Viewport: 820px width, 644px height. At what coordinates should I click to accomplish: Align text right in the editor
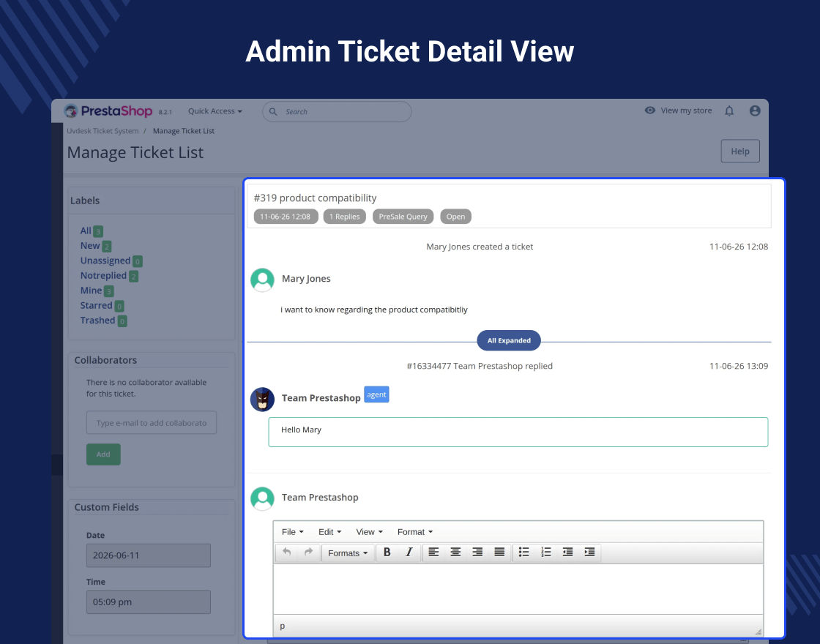pos(477,552)
